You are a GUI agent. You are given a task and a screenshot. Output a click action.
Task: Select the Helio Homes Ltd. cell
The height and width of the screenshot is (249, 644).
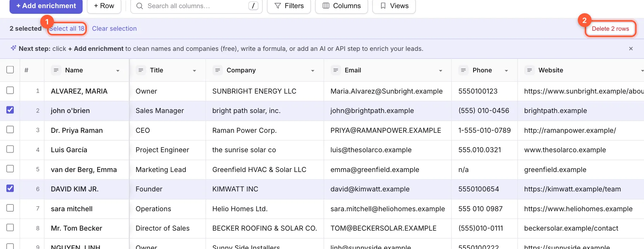pyautogui.click(x=264, y=209)
